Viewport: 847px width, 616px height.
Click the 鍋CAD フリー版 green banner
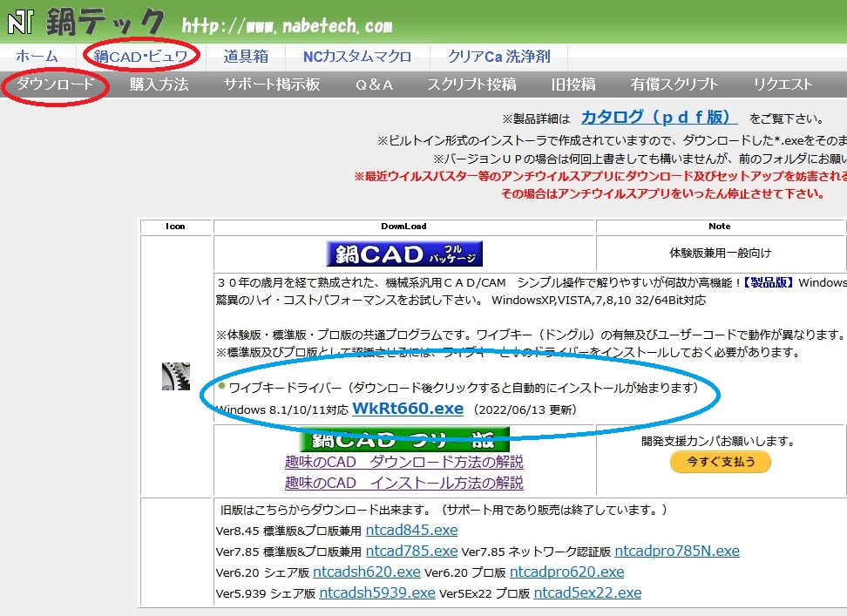(404, 439)
